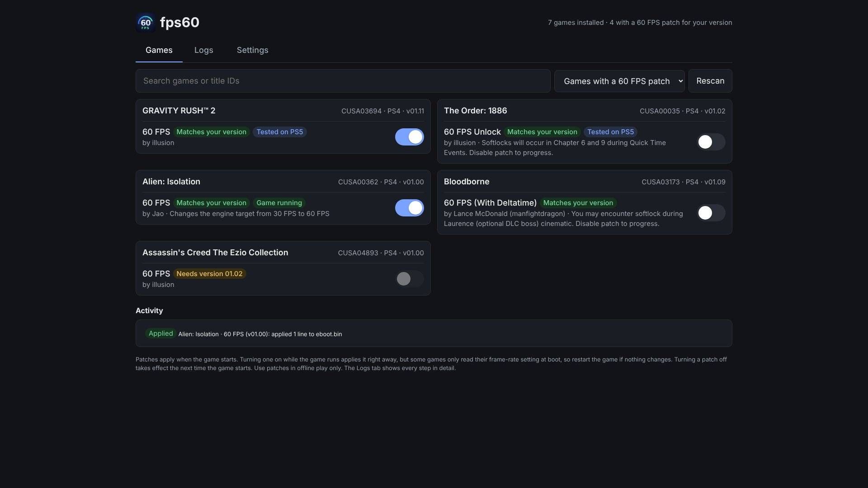Enable The Order: 1886 60 FPS Unlock

[711, 142]
